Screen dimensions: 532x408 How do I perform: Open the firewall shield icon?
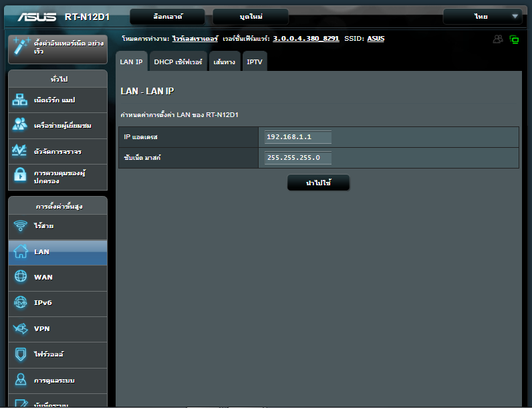21,354
